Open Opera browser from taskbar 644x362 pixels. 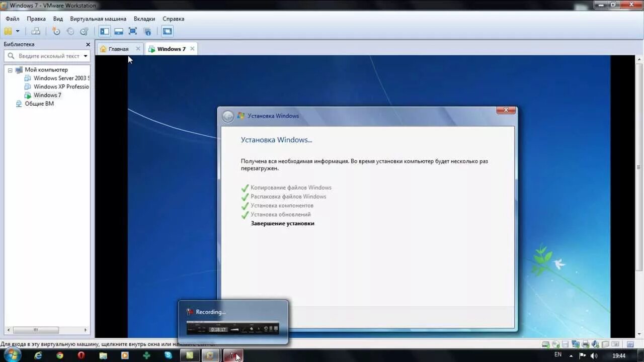point(82,355)
